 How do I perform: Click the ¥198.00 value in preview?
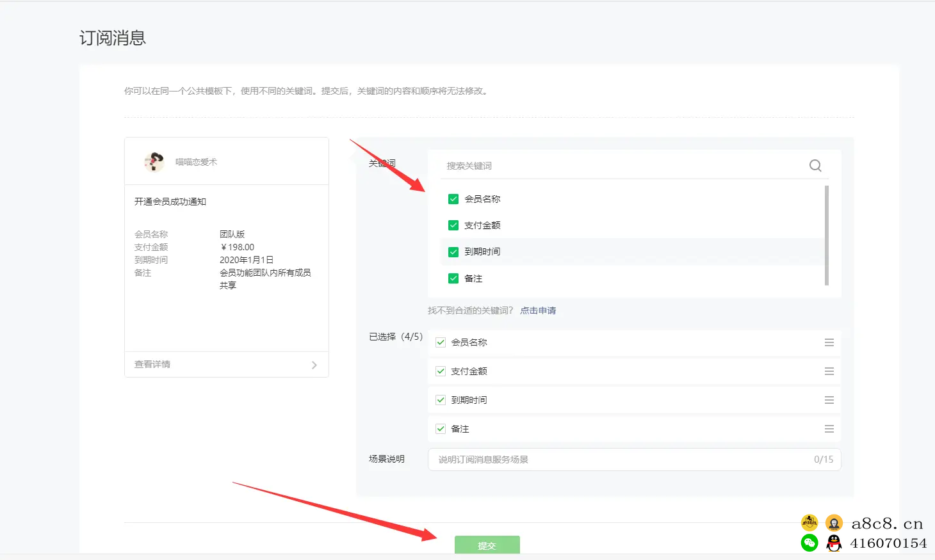pyautogui.click(x=237, y=247)
